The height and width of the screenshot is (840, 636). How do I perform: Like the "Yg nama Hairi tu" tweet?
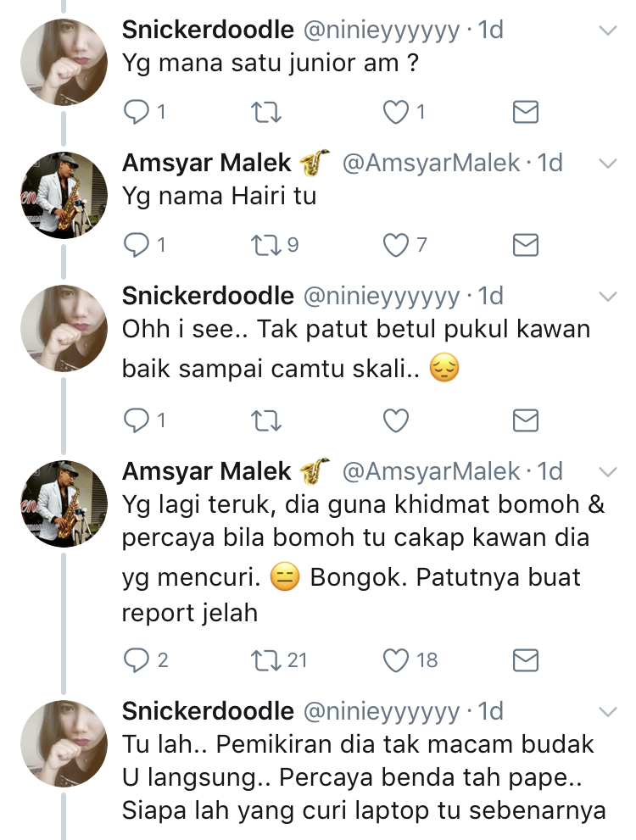pyautogui.click(x=396, y=245)
